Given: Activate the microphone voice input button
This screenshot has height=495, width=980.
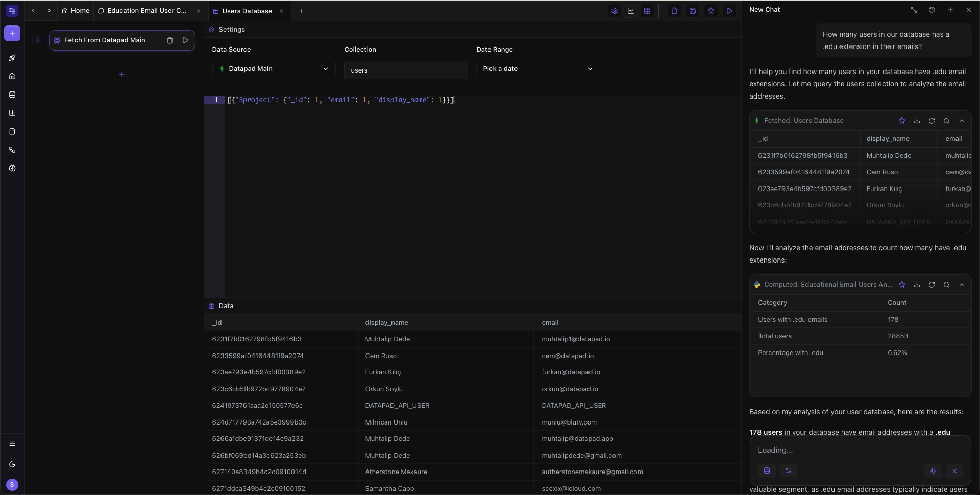Looking at the screenshot, I should [933, 471].
